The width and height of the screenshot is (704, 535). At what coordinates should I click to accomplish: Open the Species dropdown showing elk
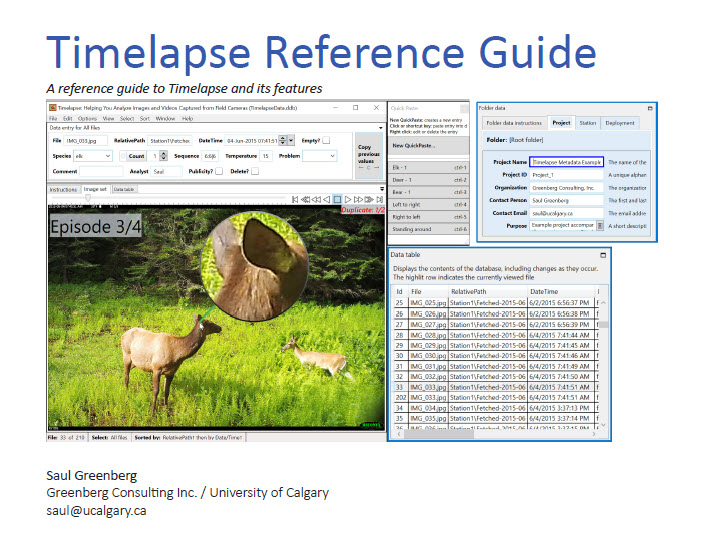(x=92, y=156)
